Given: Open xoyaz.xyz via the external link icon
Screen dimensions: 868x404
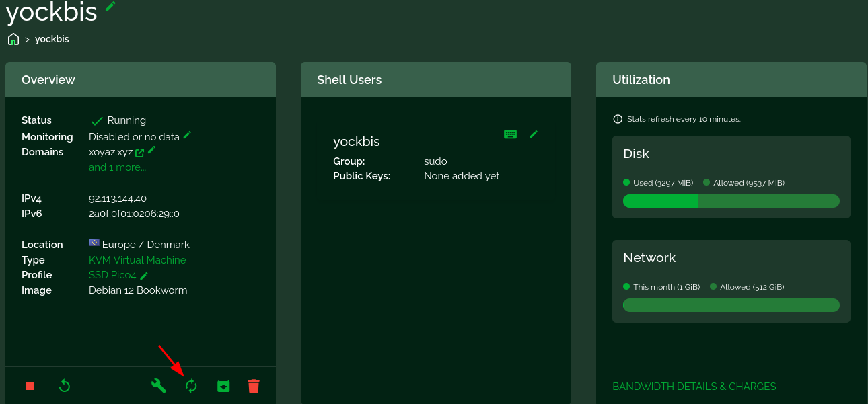Looking at the screenshot, I should (x=140, y=153).
